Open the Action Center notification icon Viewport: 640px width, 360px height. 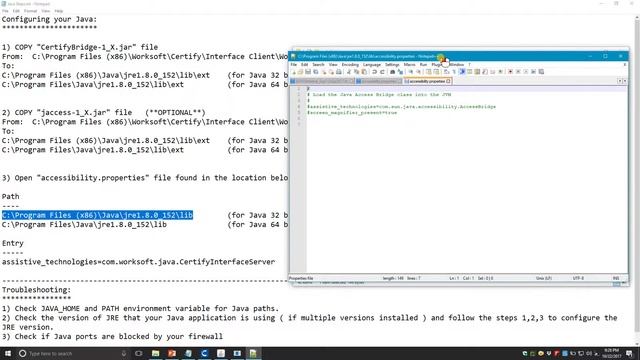(629, 353)
